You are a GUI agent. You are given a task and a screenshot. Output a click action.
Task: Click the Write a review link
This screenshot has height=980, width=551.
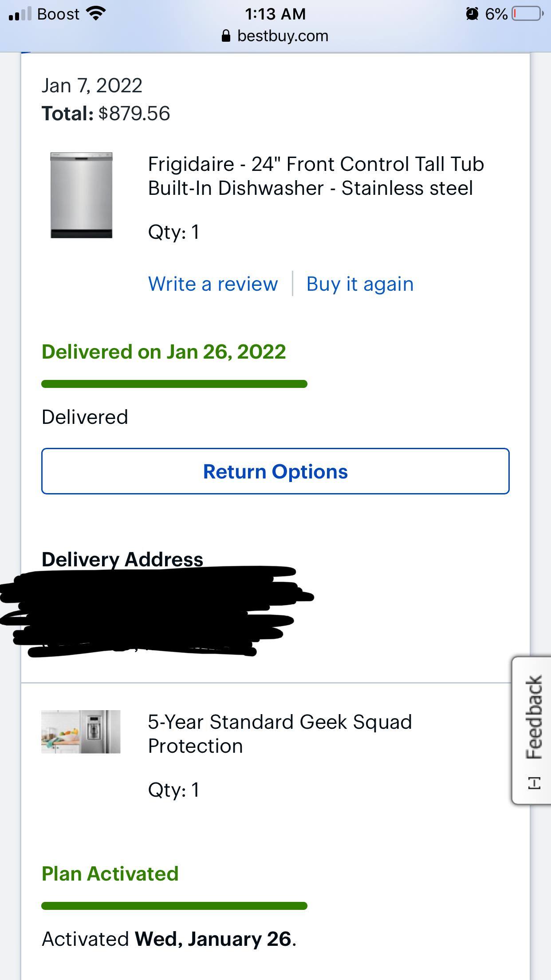click(213, 284)
